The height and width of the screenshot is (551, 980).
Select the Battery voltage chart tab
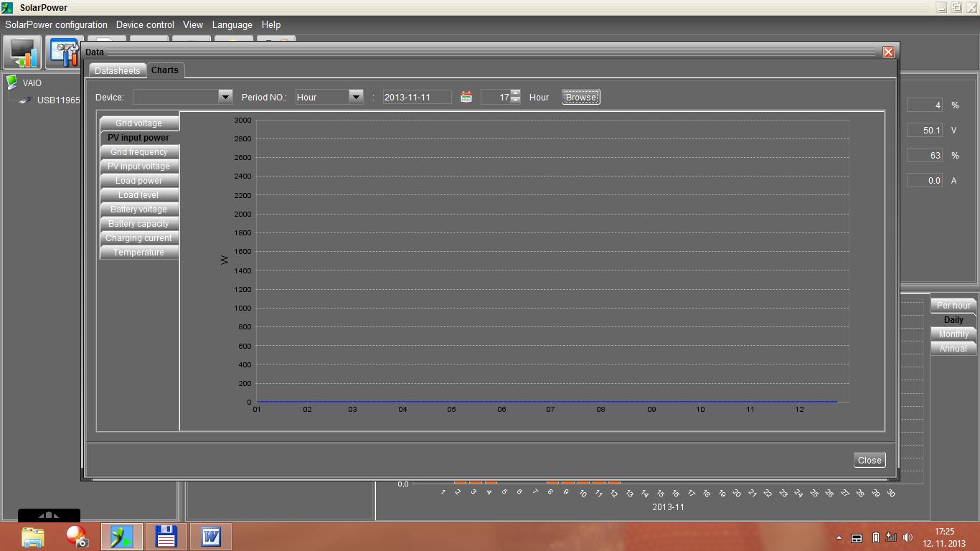[138, 209]
